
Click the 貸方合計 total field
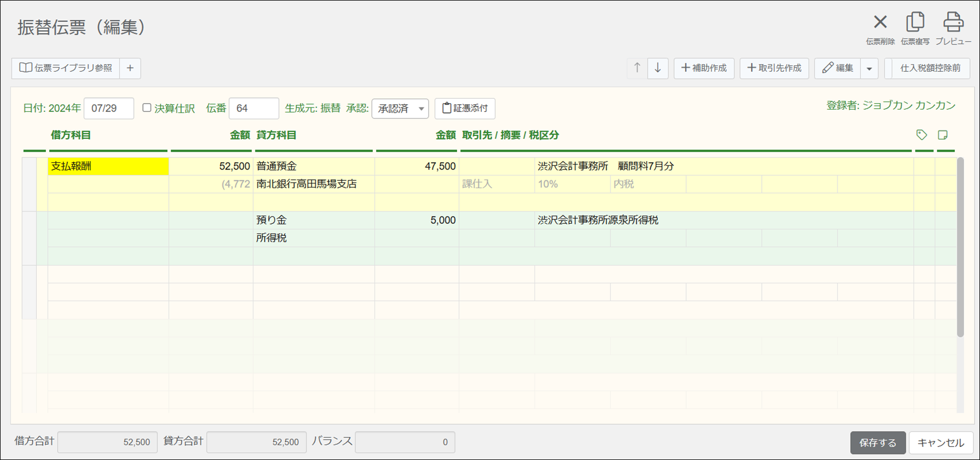[256, 442]
